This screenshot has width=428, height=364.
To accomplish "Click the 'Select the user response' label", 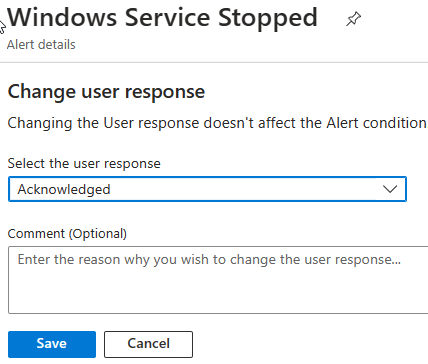I will (x=84, y=163).
